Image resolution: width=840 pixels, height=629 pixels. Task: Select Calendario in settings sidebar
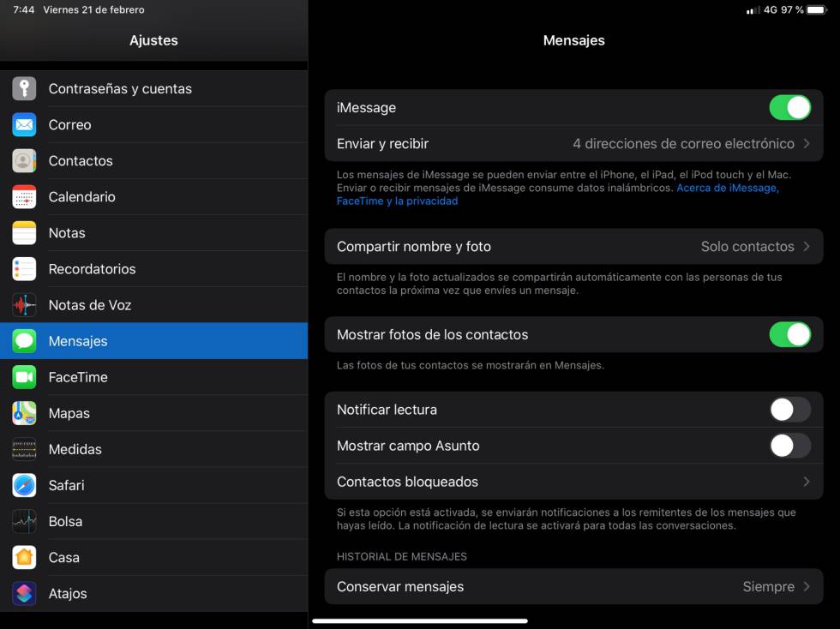tap(153, 196)
